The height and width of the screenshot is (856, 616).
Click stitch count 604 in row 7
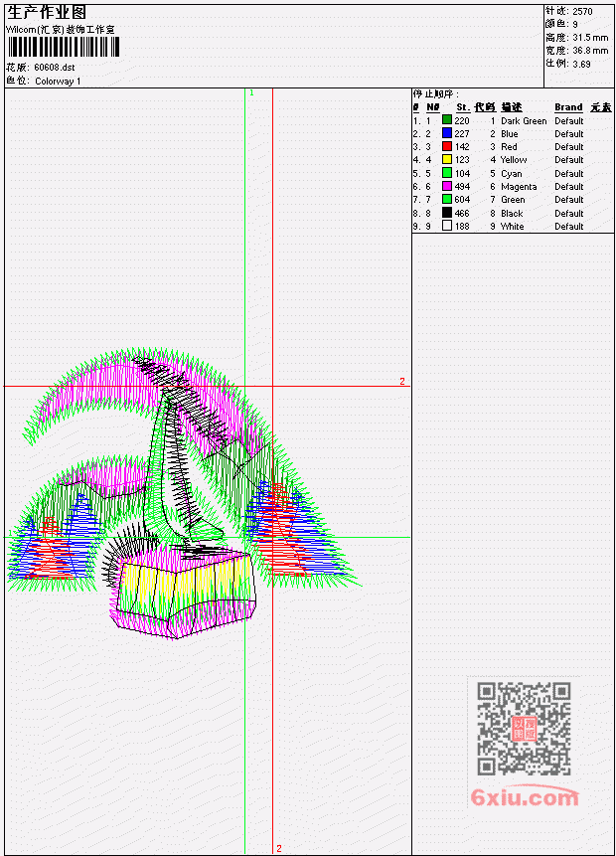[x=462, y=200]
